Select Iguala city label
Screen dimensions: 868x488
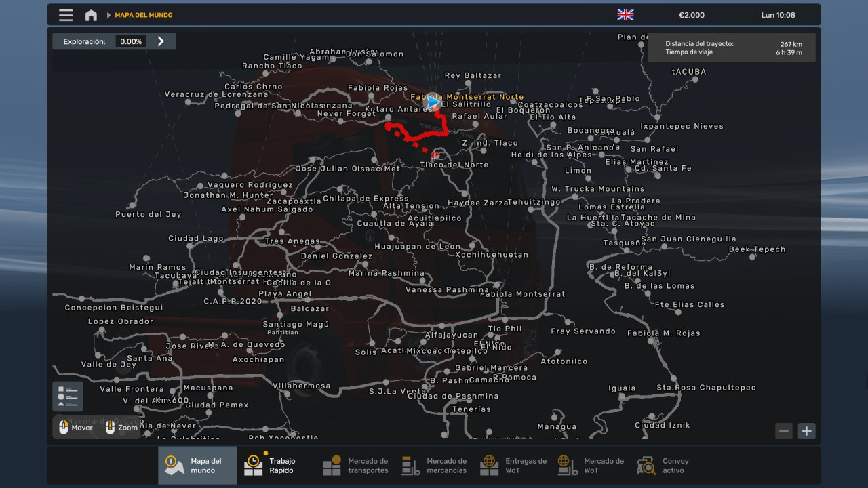point(622,388)
